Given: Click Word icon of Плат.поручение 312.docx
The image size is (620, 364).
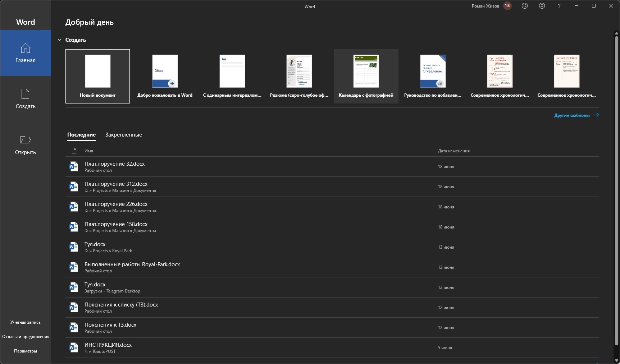Looking at the screenshot, I should tap(74, 186).
